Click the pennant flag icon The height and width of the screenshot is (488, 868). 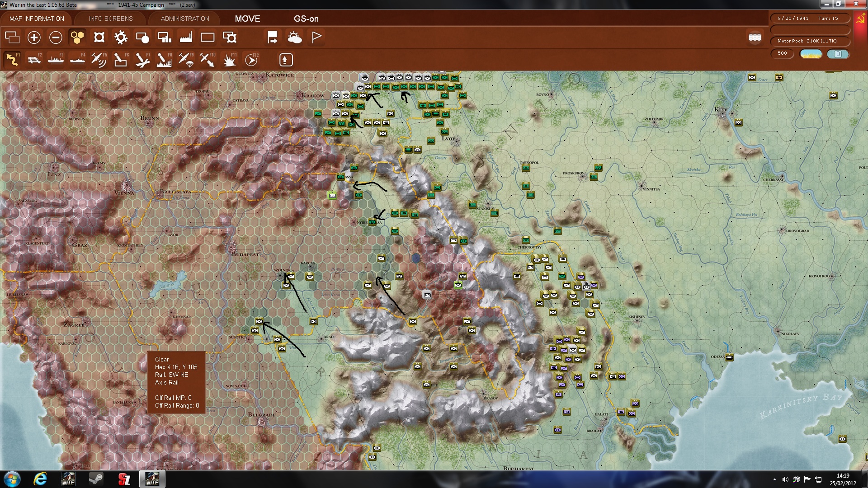coord(316,38)
